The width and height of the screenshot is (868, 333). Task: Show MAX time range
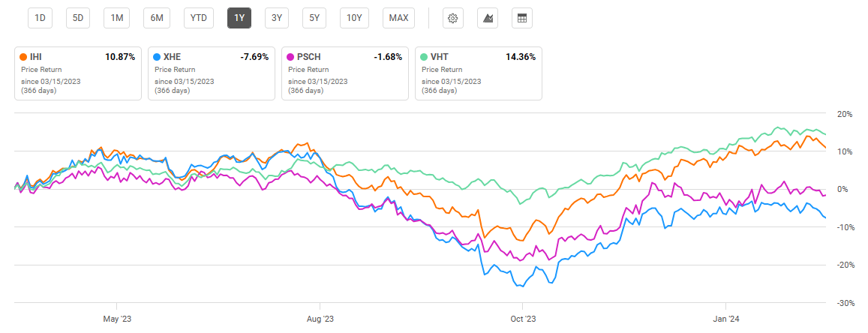[x=399, y=18]
